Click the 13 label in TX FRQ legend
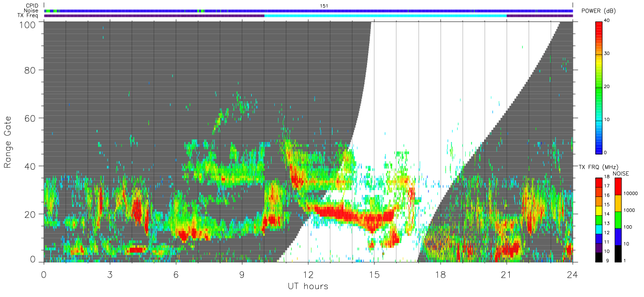This screenshot has height=297, width=644. pos(607,223)
